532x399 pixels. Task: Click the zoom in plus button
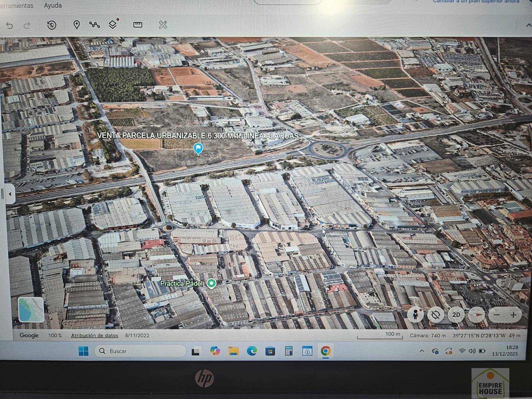(x=513, y=315)
